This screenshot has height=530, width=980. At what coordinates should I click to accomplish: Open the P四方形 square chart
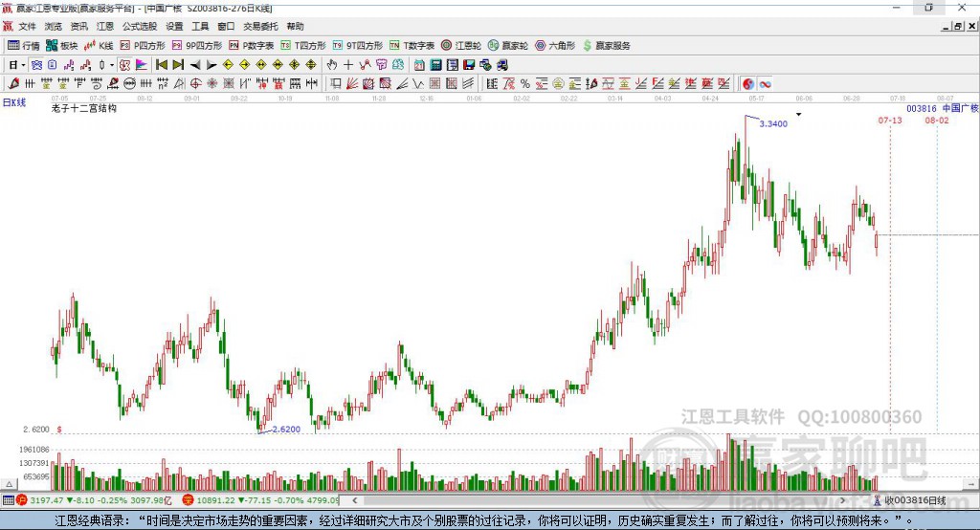pyautogui.click(x=142, y=45)
